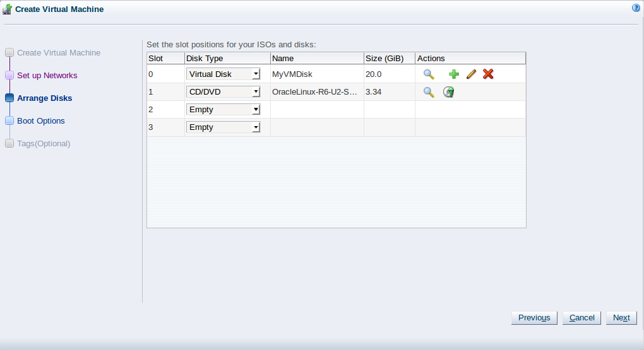Select the OracleLinux-R6-U2-S… name cell

[317, 92]
